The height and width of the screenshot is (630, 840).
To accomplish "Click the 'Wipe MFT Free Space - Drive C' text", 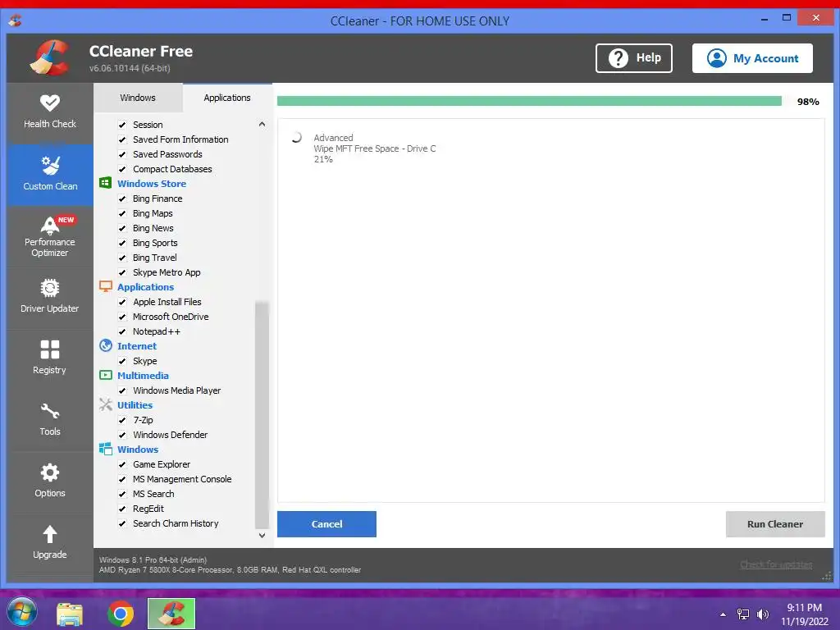I will click(x=375, y=148).
